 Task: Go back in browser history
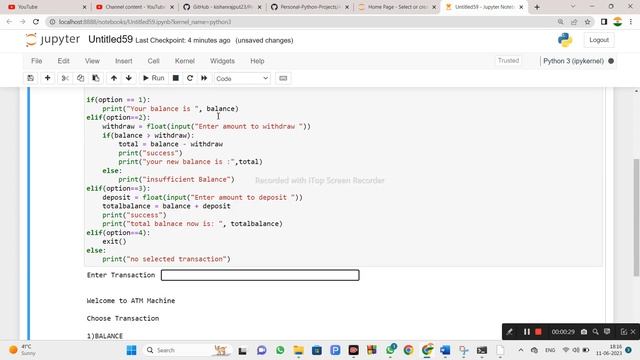point(9,22)
